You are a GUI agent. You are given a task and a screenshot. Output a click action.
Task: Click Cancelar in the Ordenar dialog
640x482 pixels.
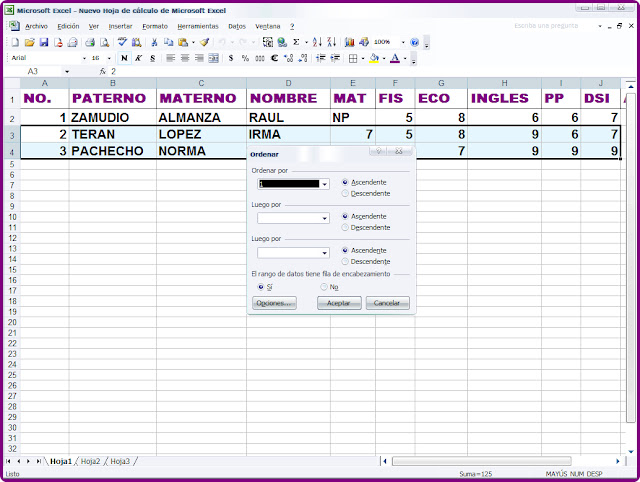coord(387,303)
